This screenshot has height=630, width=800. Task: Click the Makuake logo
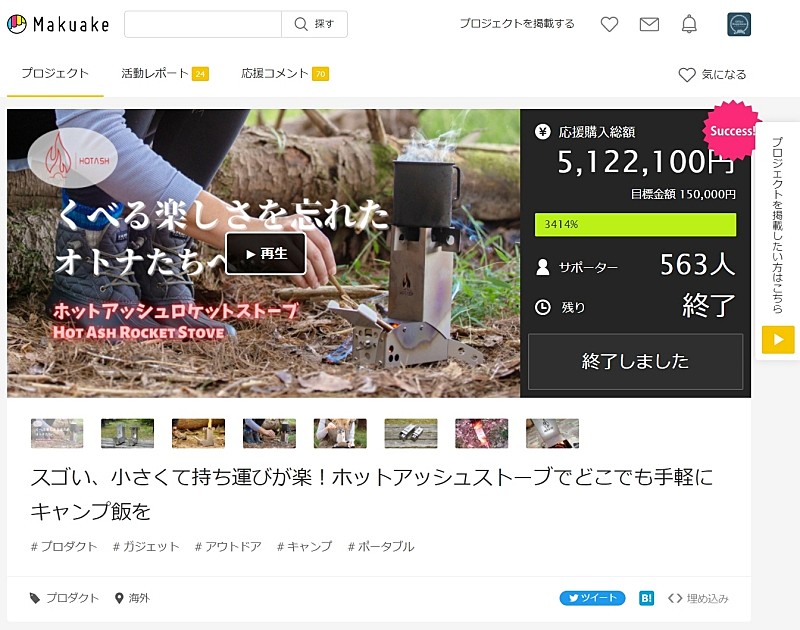click(x=58, y=24)
